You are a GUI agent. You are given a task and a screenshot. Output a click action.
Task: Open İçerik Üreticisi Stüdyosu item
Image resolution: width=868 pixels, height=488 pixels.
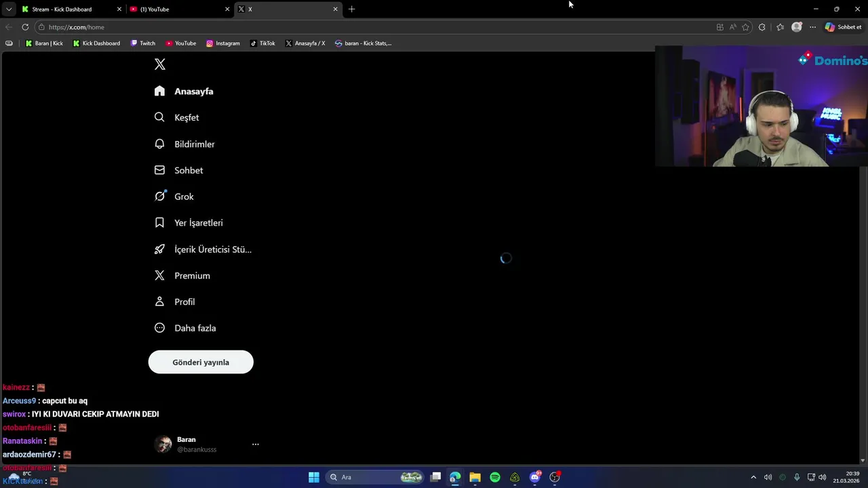click(x=203, y=249)
